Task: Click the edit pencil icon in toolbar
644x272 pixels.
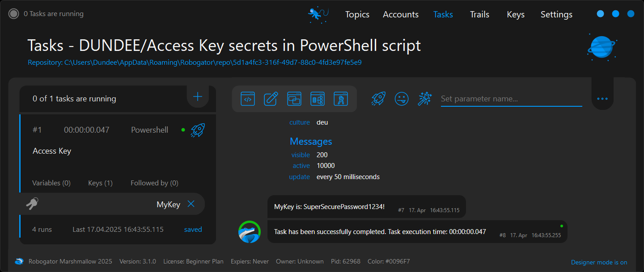Action: [x=271, y=99]
